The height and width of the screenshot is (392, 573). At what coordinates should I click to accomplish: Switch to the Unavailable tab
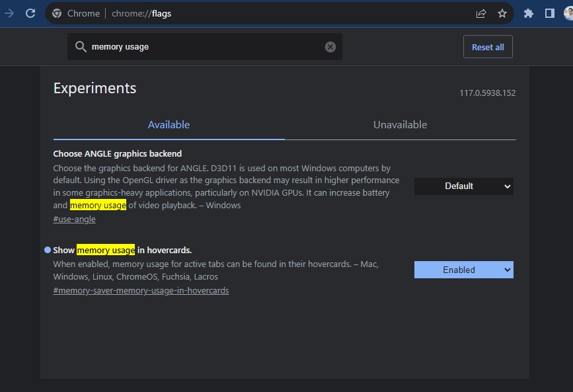click(x=400, y=125)
